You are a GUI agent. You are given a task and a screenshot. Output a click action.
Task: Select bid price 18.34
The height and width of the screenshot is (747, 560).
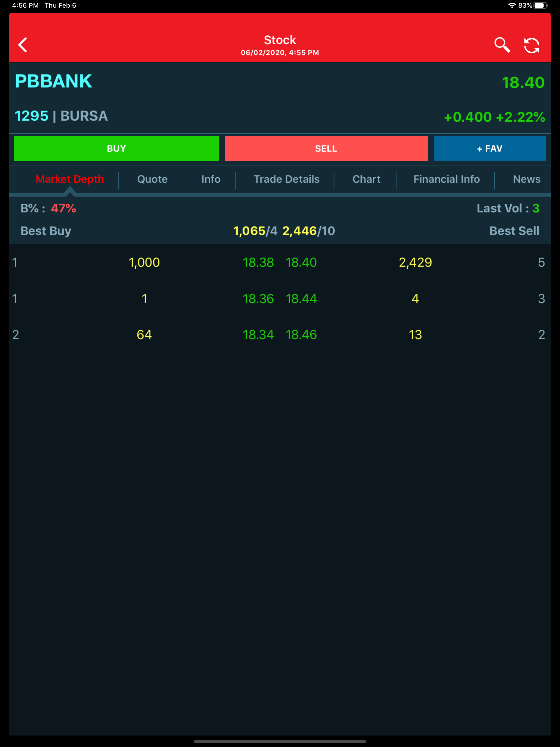pyautogui.click(x=258, y=335)
